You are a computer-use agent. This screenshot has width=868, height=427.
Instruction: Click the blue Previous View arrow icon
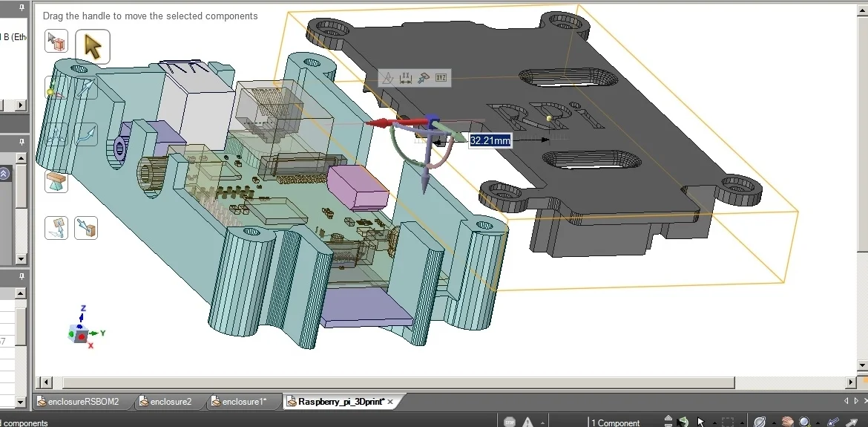pos(834,422)
